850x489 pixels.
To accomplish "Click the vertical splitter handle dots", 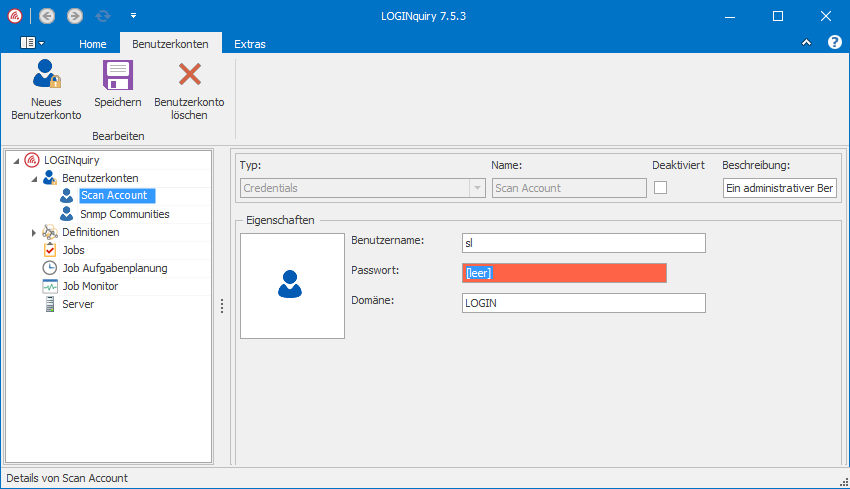I will [x=222, y=306].
